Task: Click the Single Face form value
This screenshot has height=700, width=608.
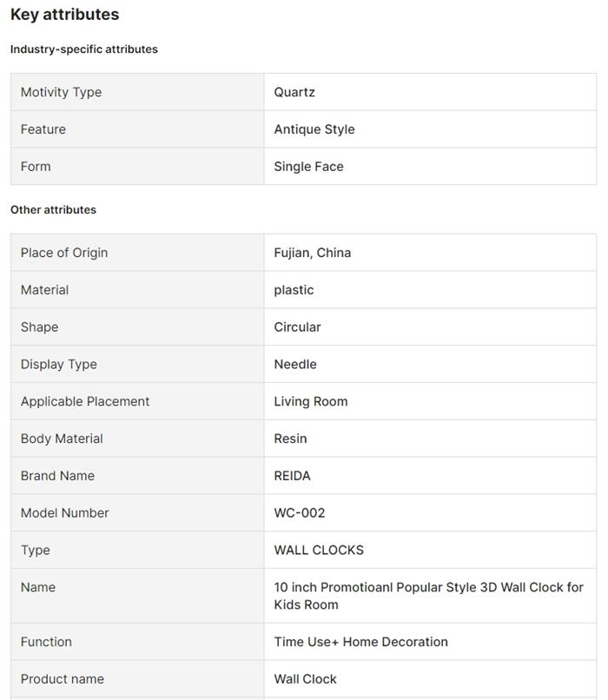Action: [x=308, y=167]
